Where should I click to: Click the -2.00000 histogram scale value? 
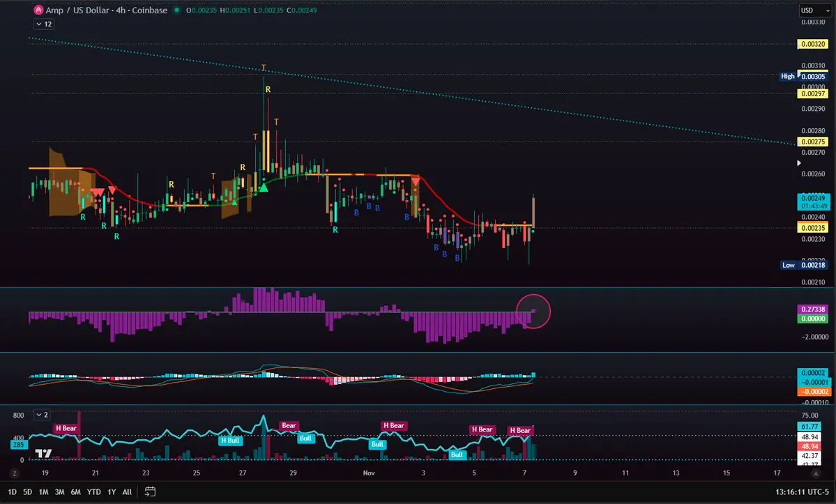814,337
